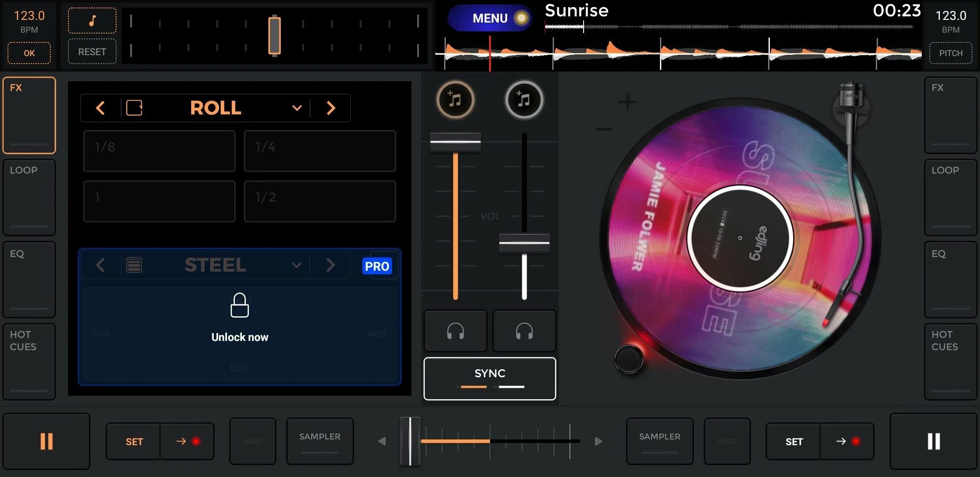Jump to the left deck cue point
The image size is (980, 477).
pyautogui.click(x=187, y=441)
